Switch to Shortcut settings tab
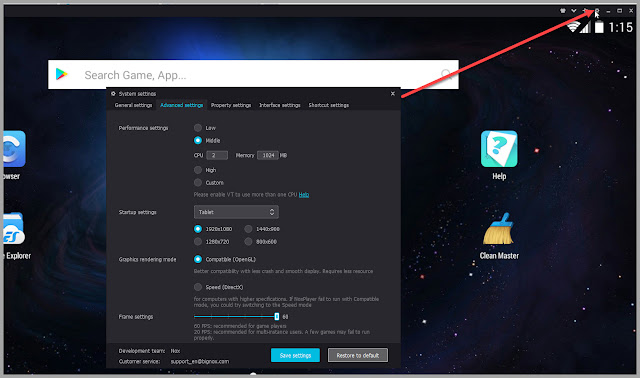Viewport: 640px width, 378px height. point(329,105)
